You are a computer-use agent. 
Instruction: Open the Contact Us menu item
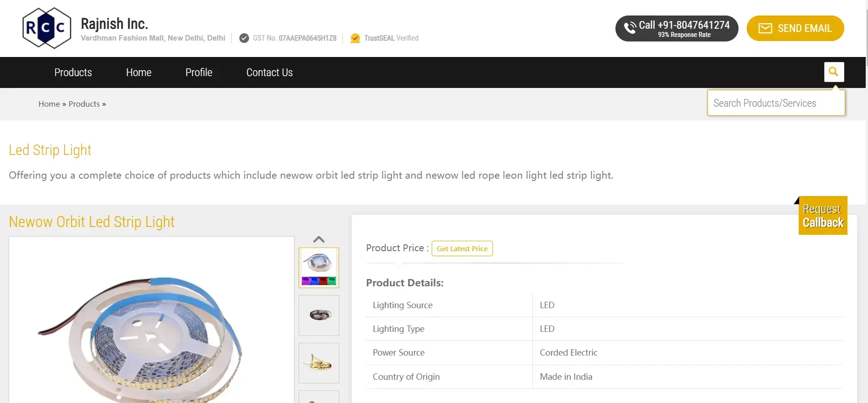pyautogui.click(x=269, y=72)
